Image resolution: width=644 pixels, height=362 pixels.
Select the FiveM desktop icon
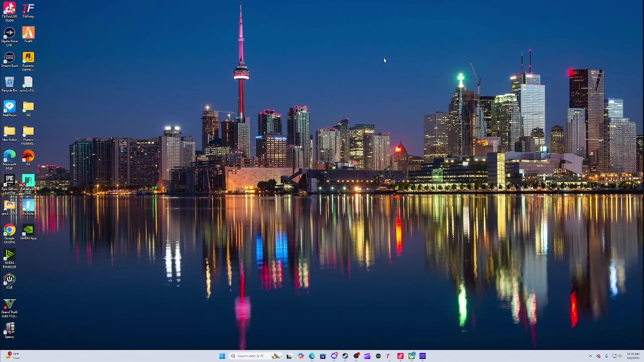[28, 35]
